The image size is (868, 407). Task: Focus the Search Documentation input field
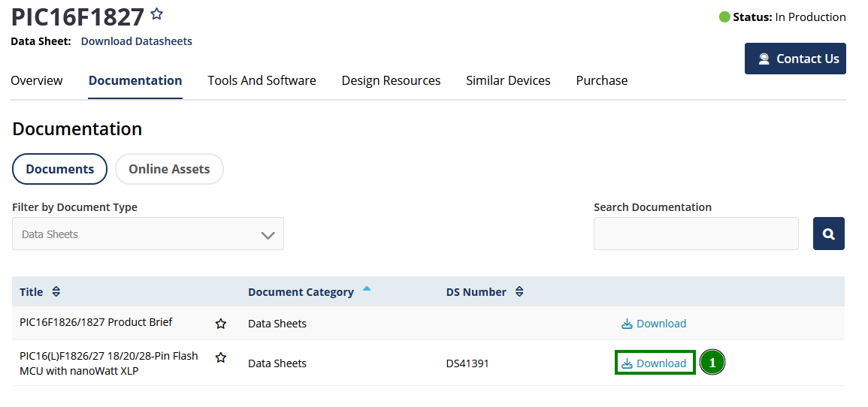tap(697, 234)
